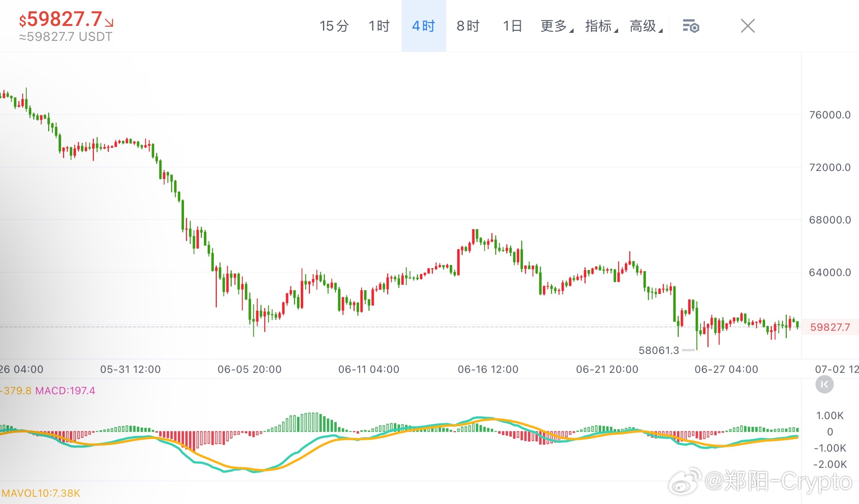Screen dimensions: 859x504
Task: Click the 72000.0 price axis label
Action: click(x=830, y=167)
